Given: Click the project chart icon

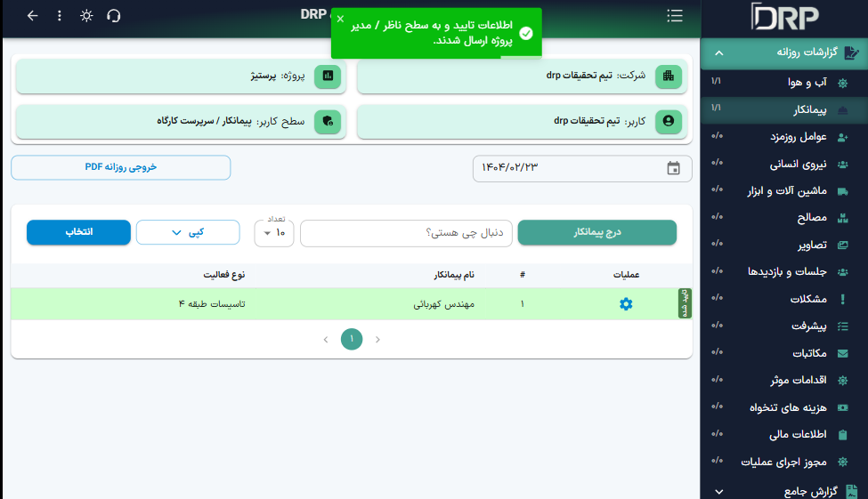Looking at the screenshot, I should pos(328,76).
